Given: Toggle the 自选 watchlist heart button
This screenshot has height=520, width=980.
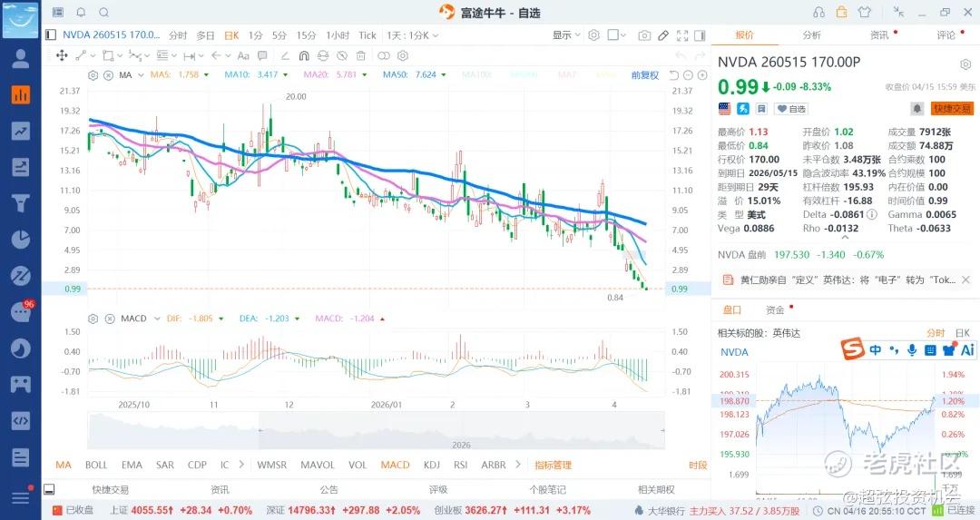Looking at the screenshot, I should click(791, 109).
